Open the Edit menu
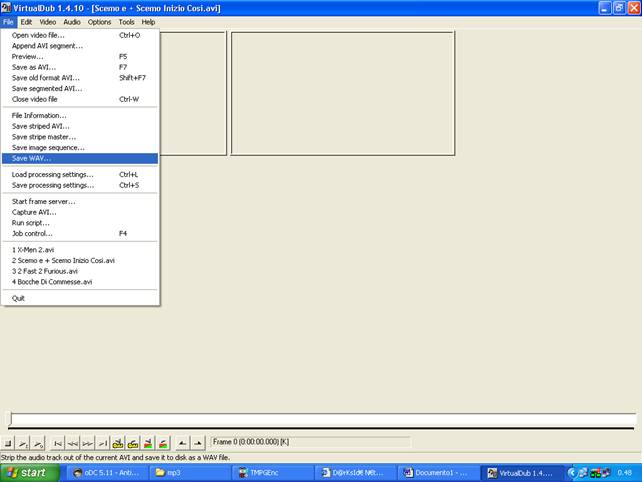 click(x=26, y=22)
